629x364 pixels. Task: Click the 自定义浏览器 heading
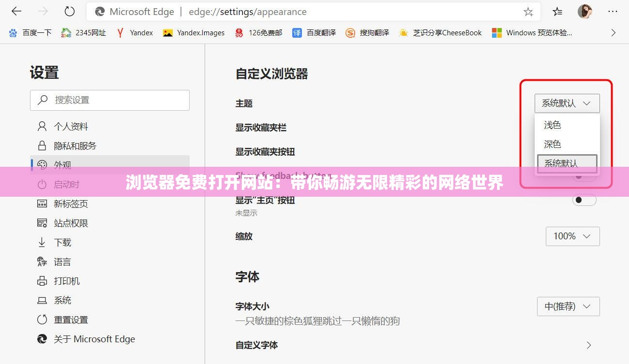coord(272,74)
